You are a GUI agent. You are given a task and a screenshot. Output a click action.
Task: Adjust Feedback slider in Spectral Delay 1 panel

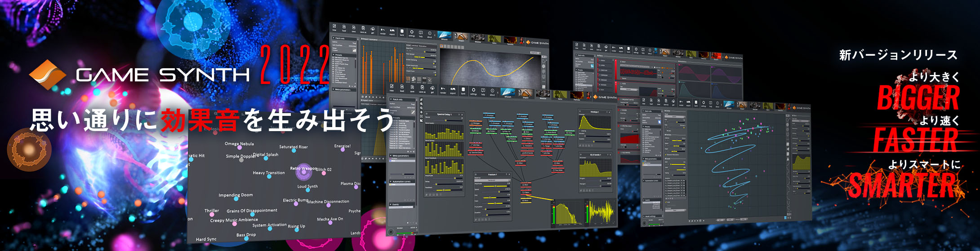coord(448,190)
